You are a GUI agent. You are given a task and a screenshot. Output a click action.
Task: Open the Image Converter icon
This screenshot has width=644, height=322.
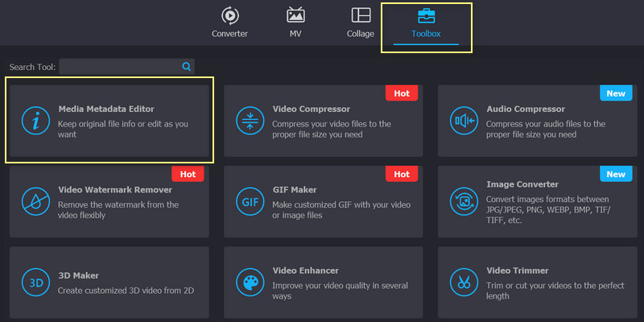tap(463, 201)
